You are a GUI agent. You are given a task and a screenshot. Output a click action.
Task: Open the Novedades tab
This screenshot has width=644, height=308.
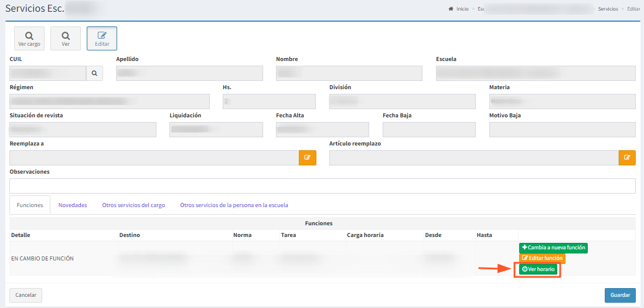pos(73,205)
